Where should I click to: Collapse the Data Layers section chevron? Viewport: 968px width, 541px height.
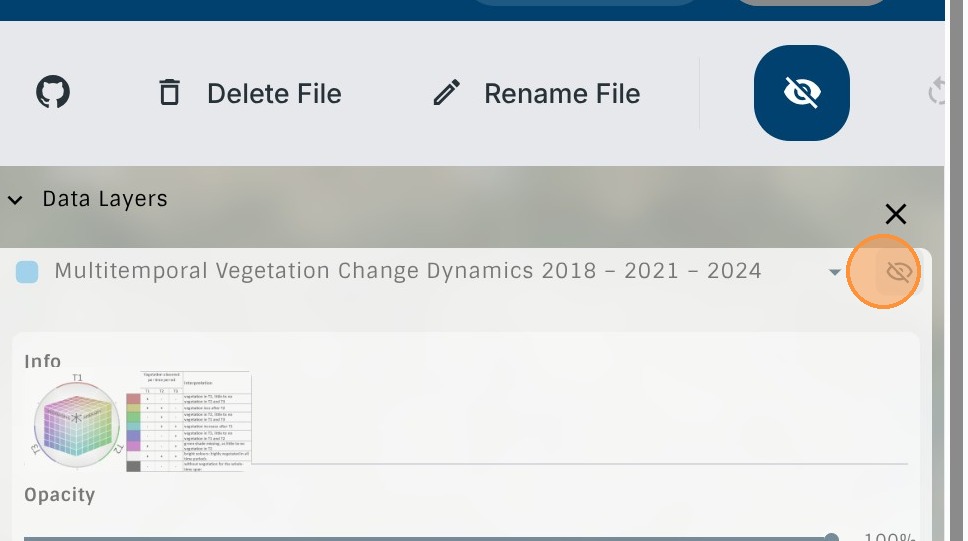tap(15, 200)
